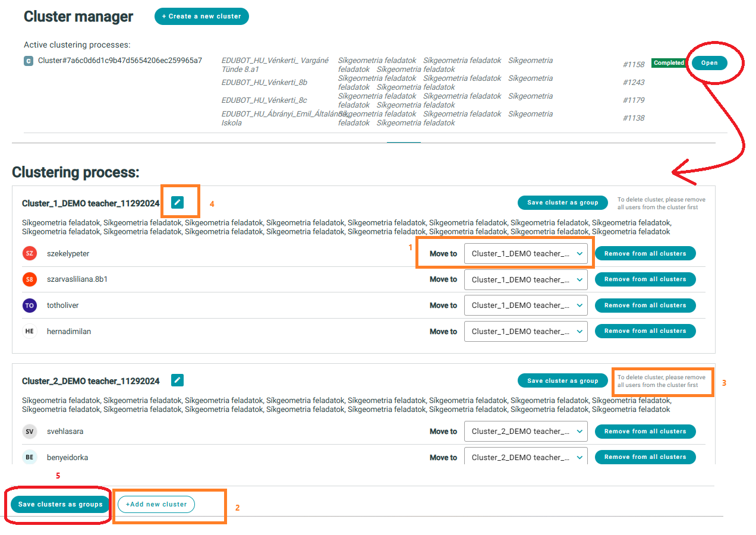The width and height of the screenshot is (756, 535).
Task: Click hernadimilan's HE avatar
Action: tap(30, 332)
